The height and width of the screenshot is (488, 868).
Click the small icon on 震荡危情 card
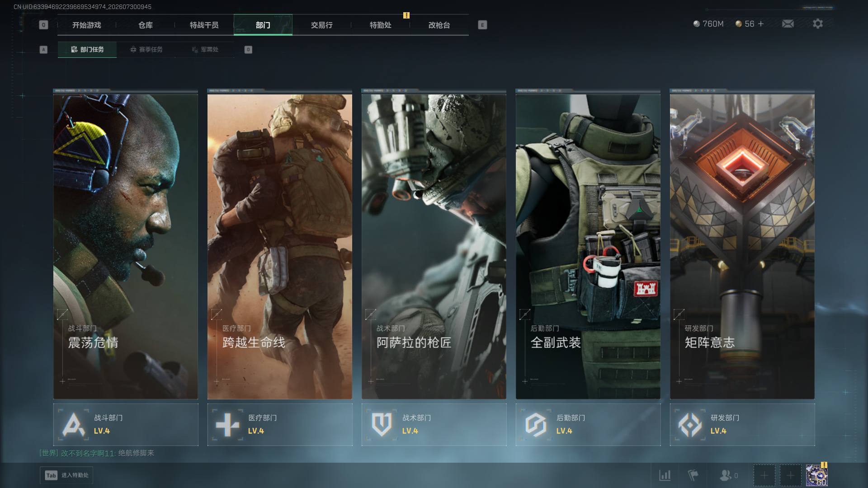(62, 314)
